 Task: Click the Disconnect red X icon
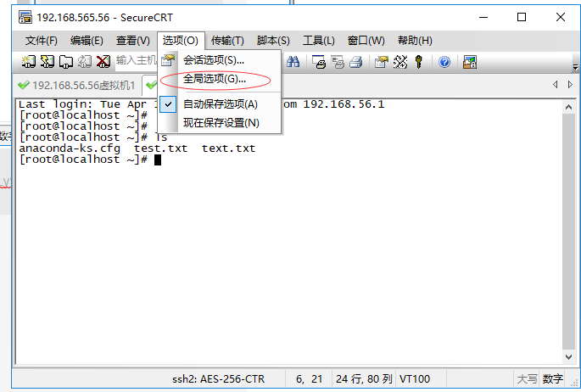[103, 61]
